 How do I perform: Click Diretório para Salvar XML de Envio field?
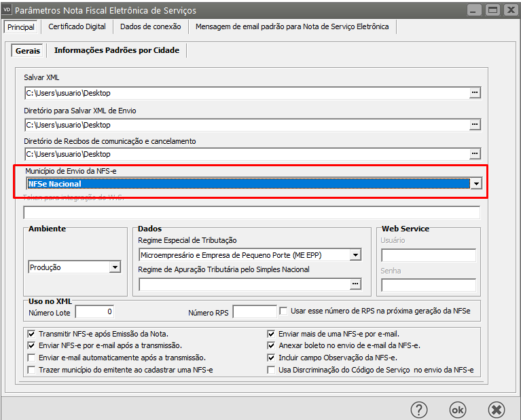[x=247, y=125]
